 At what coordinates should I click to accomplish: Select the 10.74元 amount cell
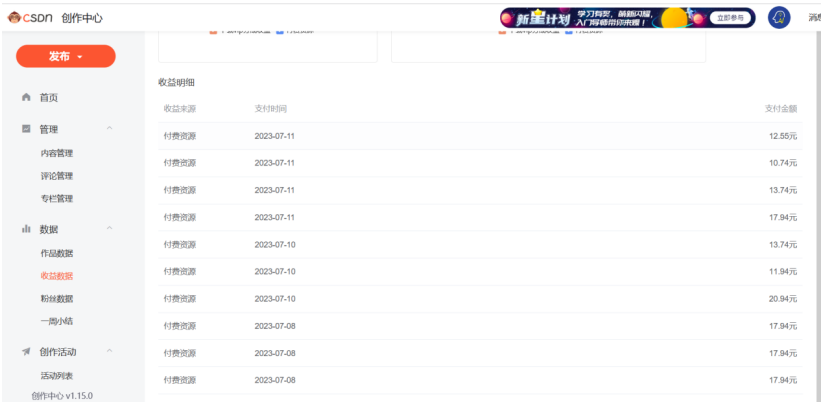(783, 163)
